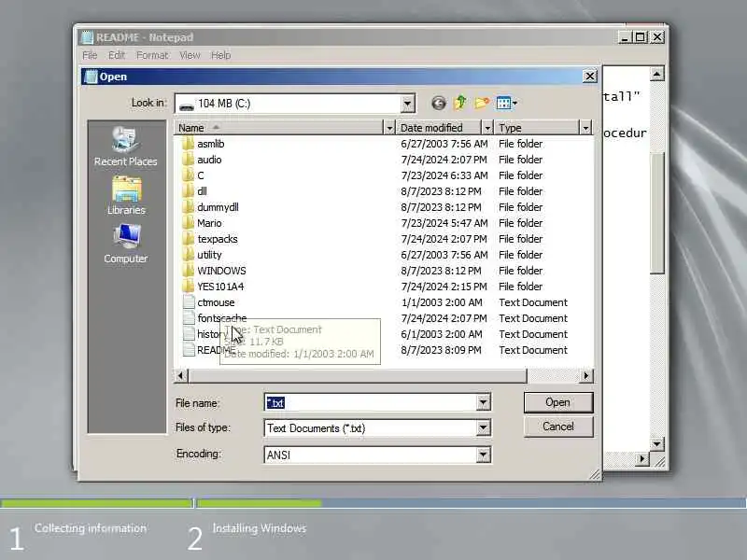Click the Notepad icon in the title bar
The width and height of the screenshot is (747, 560).
(87, 37)
